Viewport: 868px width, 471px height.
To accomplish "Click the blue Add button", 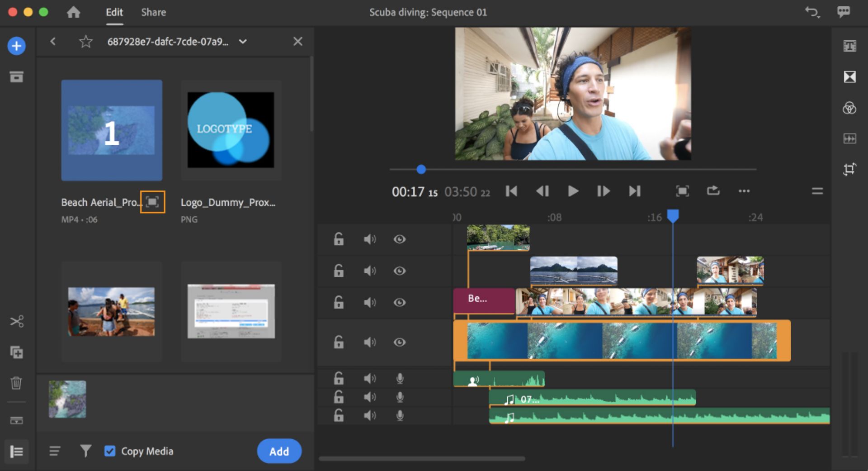I will pos(279,451).
